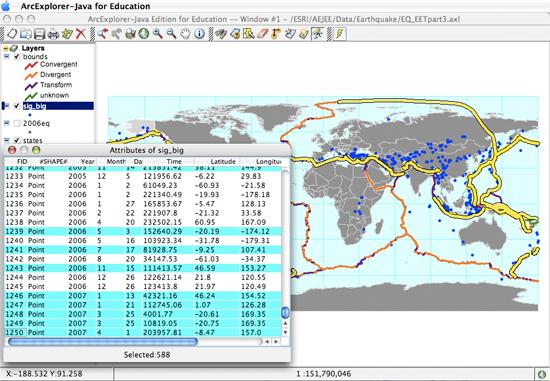The height and width of the screenshot is (381, 550).
Task: Activate the Identify info tool
Action: click(x=199, y=34)
